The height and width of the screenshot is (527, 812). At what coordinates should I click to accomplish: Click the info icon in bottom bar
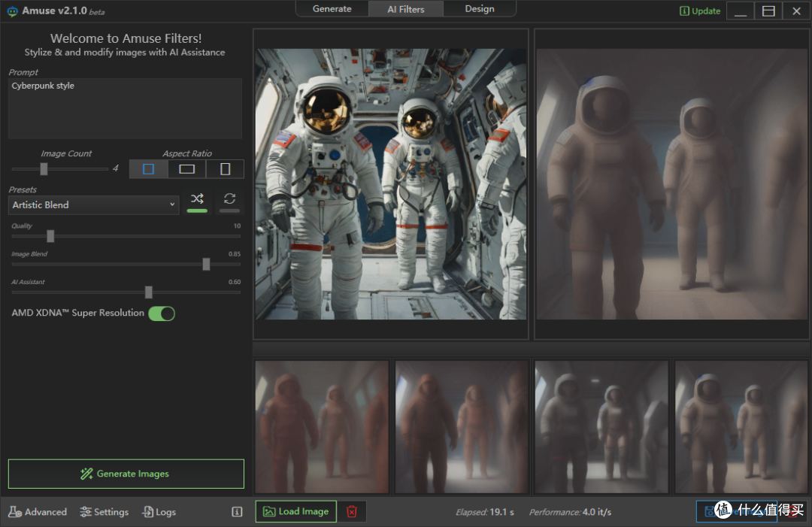[x=237, y=512]
